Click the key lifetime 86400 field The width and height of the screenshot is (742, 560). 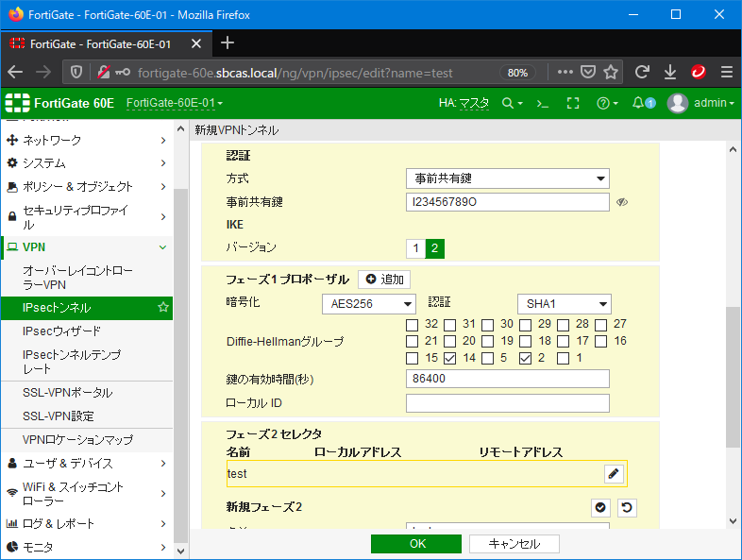click(508, 379)
